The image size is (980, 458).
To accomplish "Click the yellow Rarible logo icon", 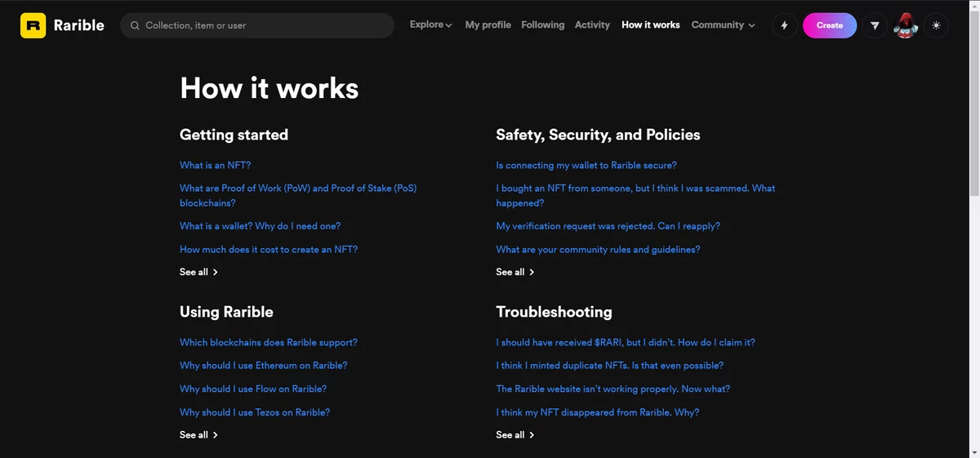I will [x=33, y=25].
